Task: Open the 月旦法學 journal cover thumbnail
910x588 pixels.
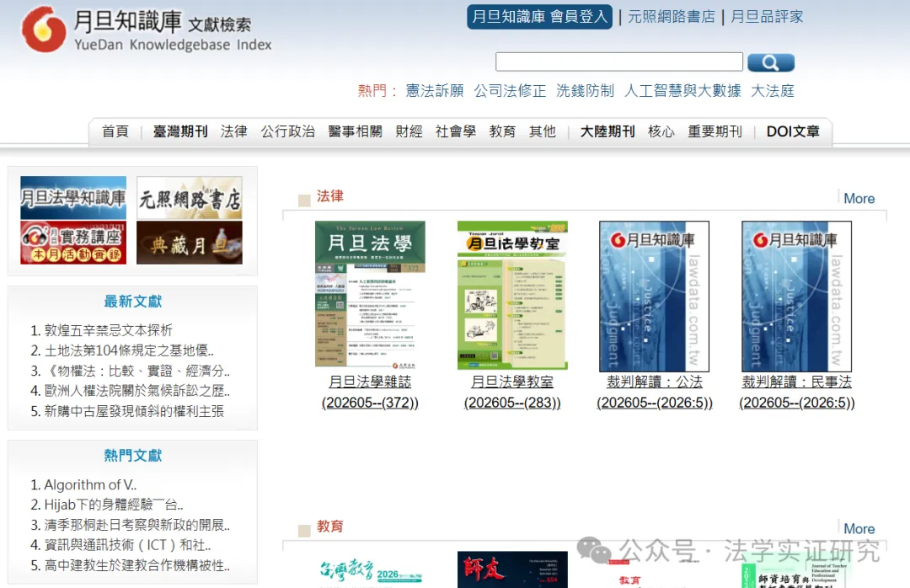Action: [x=370, y=294]
